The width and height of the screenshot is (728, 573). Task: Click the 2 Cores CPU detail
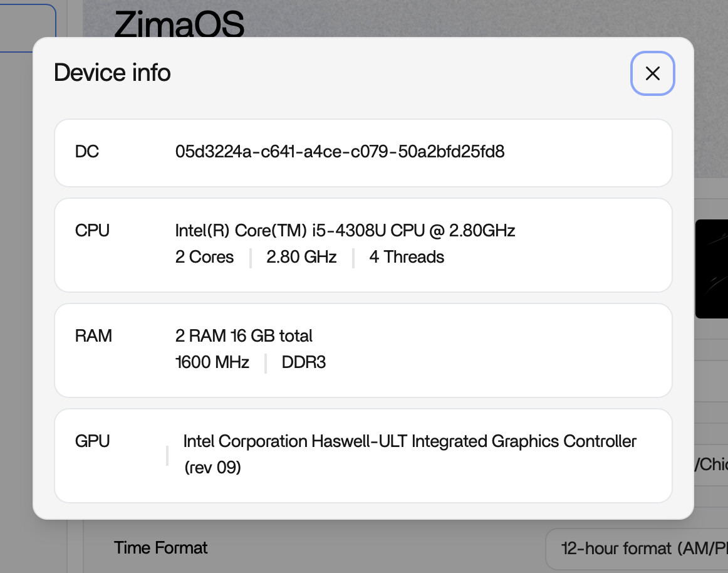pyautogui.click(x=204, y=257)
